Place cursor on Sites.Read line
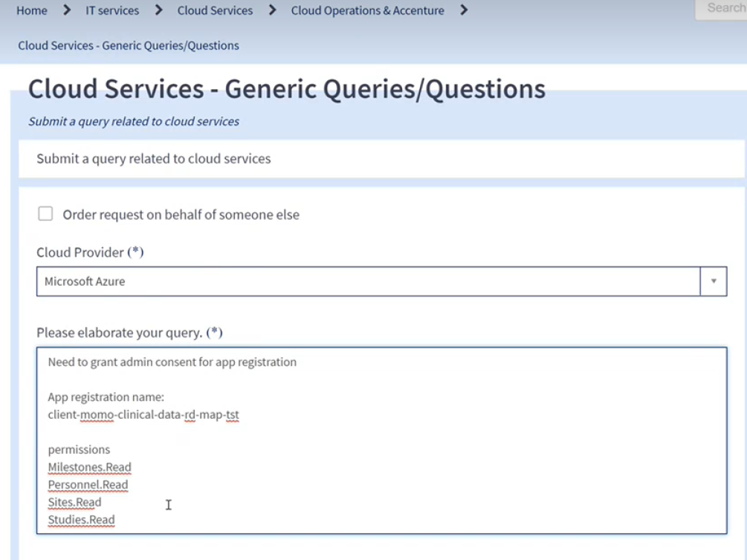The image size is (747, 560). pyautogui.click(x=75, y=502)
